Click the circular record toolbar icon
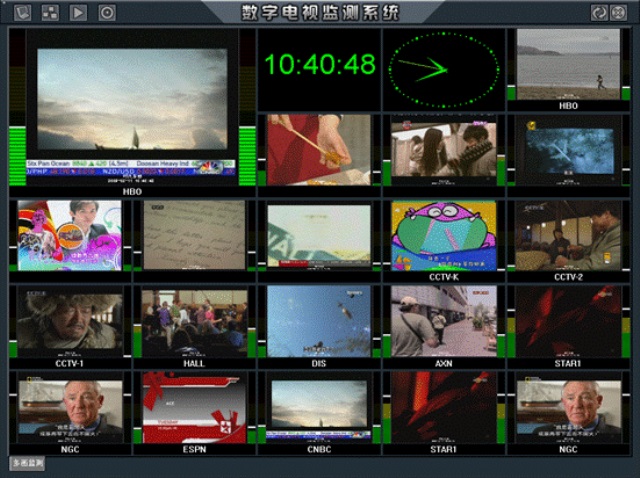 click(x=107, y=13)
